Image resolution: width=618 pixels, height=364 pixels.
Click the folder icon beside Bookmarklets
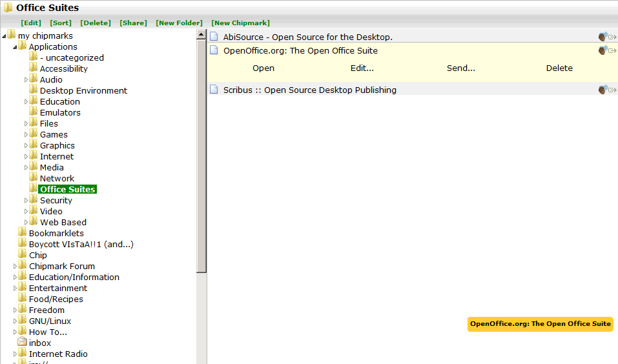click(x=23, y=232)
